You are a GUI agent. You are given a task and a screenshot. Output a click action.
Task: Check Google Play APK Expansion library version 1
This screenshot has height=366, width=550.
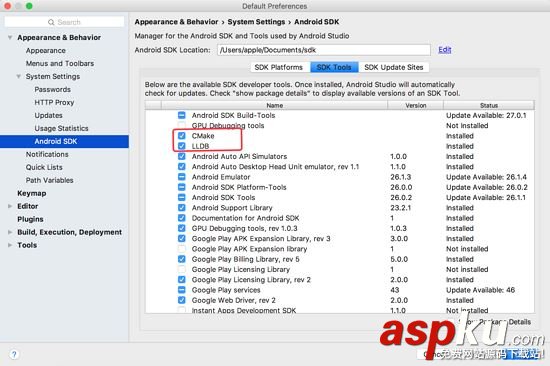click(182, 249)
